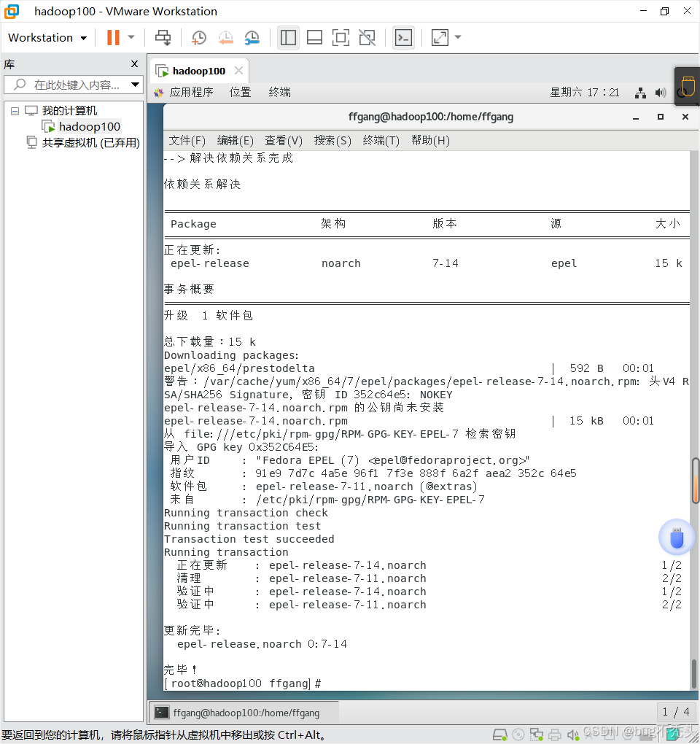Open the 应用程序 menu in guest
The height and width of the screenshot is (744, 700).
191,92
